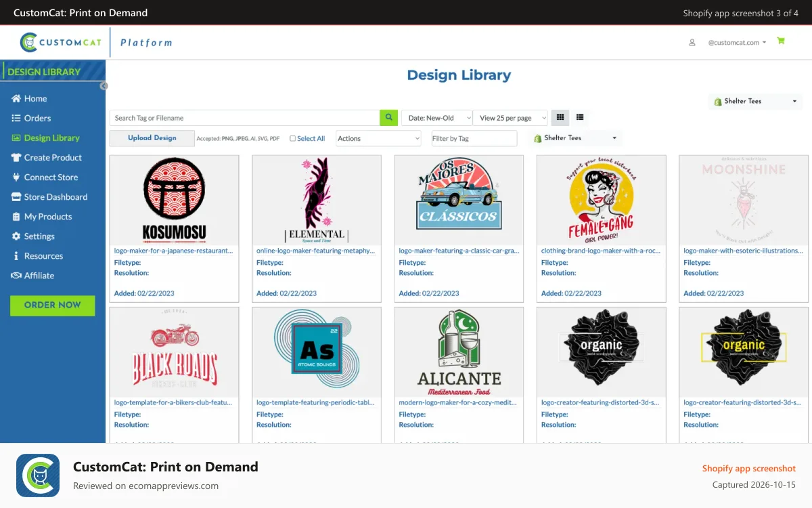This screenshot has width=812, height=508.
Task: Click the Connect Store plug icon
Action: point(16,177)
